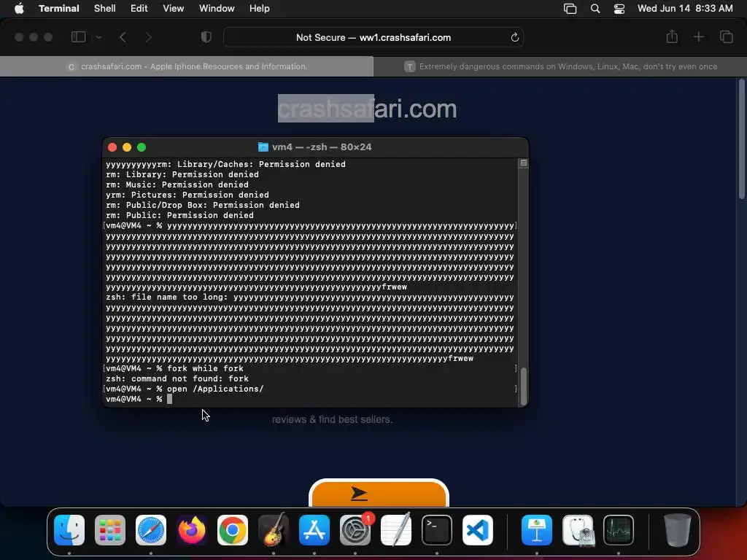The width and height of the screenshot is (747, 560).
Task: Close the Terminal window
Action: coord(112,147)
